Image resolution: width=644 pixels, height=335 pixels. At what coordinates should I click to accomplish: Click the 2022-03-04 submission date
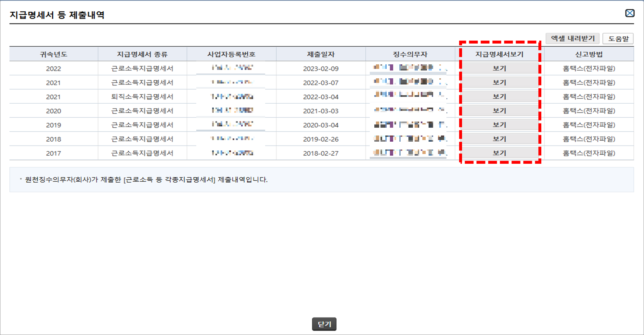(x=321, y=97)
